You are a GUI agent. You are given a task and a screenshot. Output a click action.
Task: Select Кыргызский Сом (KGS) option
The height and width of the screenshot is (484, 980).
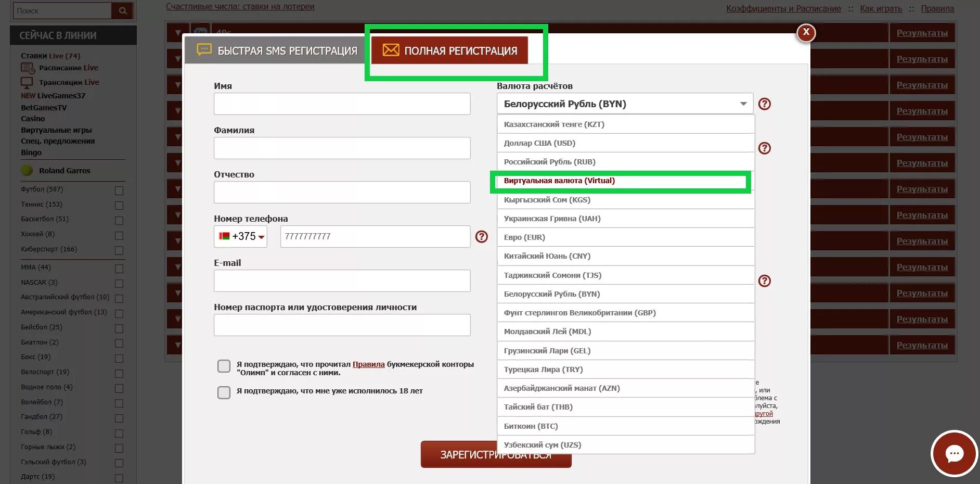click(626, 200)
